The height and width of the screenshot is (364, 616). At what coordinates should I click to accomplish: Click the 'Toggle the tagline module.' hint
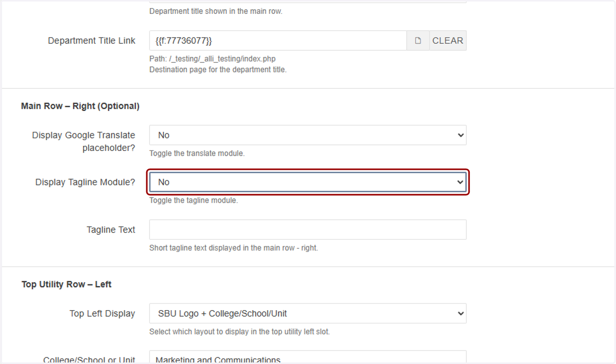click(x=194, y=201)
